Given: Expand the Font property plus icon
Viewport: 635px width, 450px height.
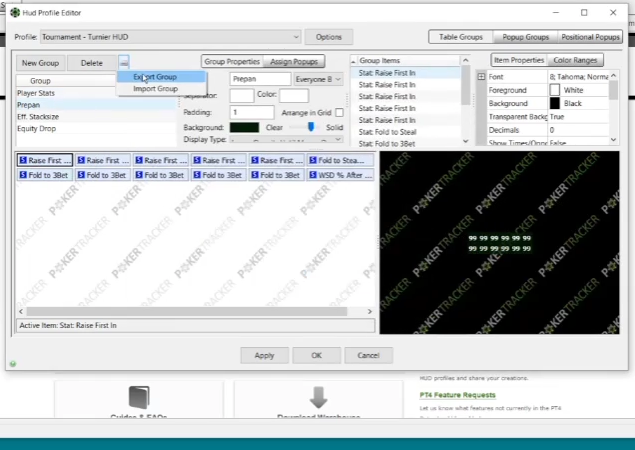Looking at the screenshot, I should tap(481, 77).
